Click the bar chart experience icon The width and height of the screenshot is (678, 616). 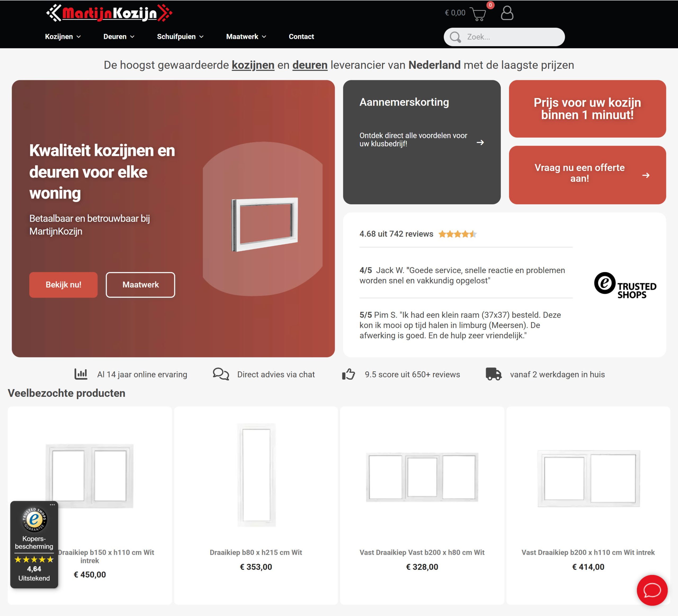point(81,374)
